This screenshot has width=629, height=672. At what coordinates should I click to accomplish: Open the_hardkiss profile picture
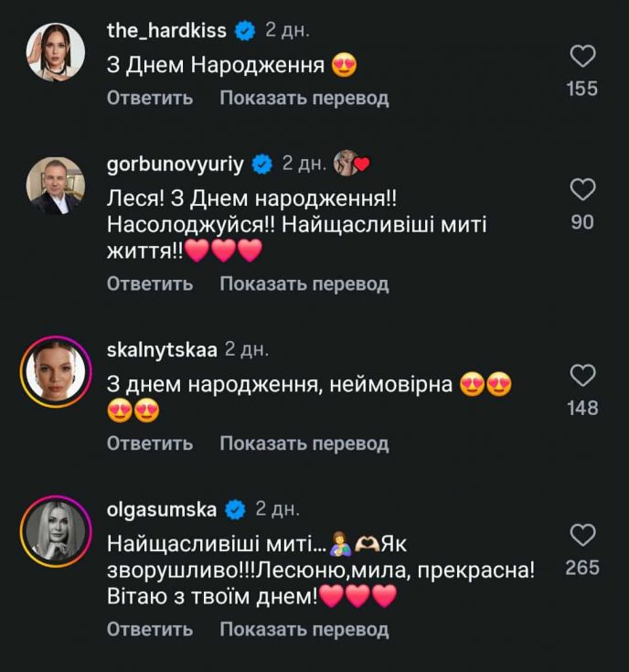coord(56,52)
